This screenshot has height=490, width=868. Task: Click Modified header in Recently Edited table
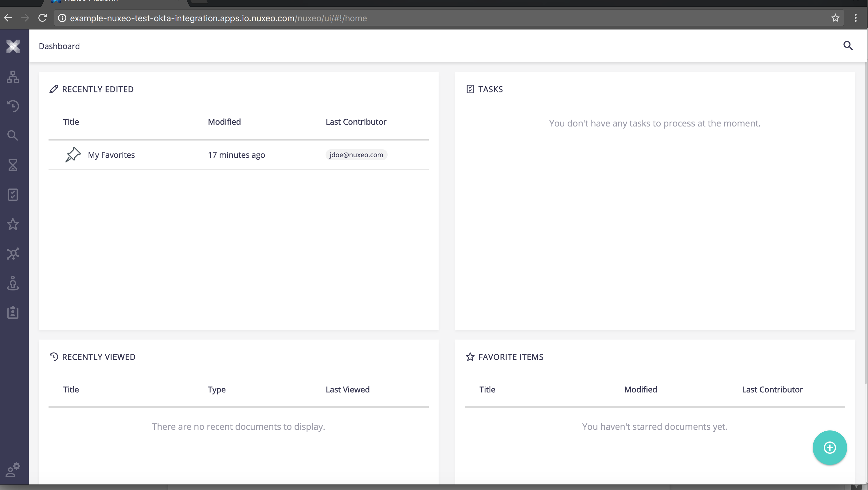[x=224, y=122]
